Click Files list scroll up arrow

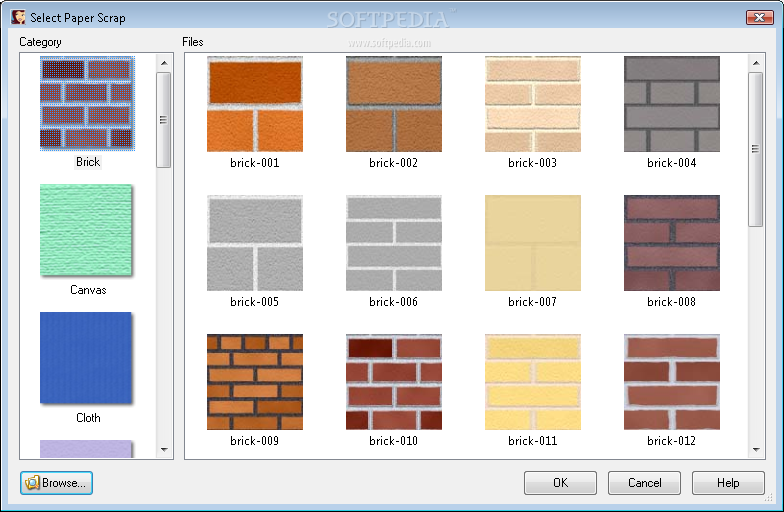tap(756, 63)
